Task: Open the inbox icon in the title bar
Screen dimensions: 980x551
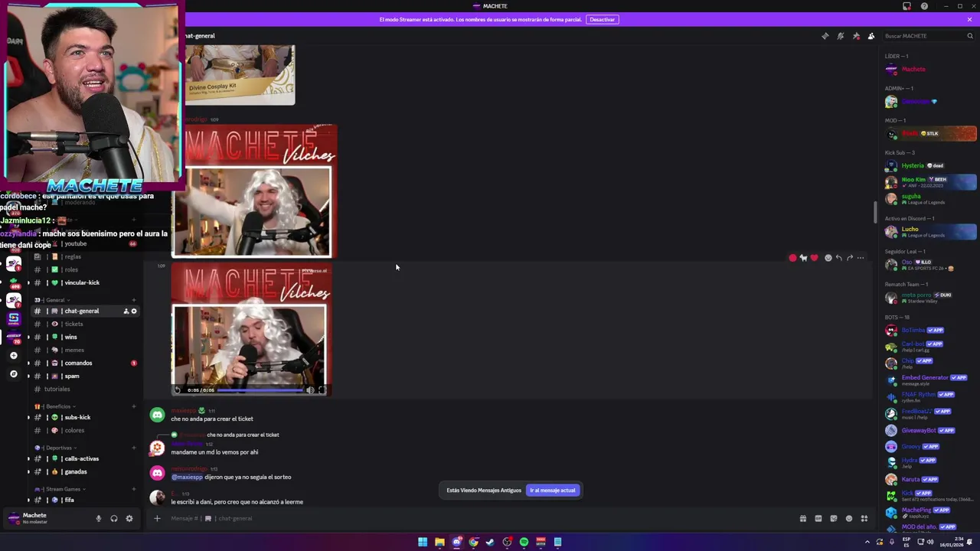Action: pos(906,6)
